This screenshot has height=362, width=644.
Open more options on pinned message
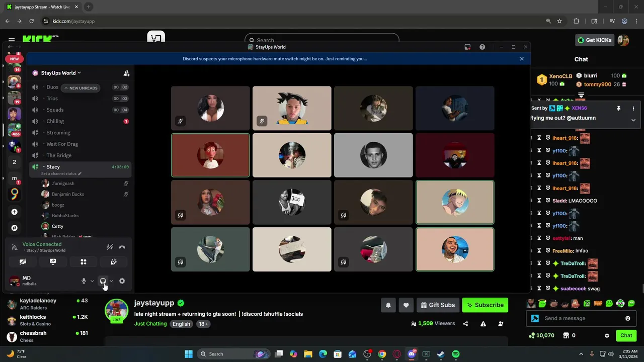click(633, 108)
